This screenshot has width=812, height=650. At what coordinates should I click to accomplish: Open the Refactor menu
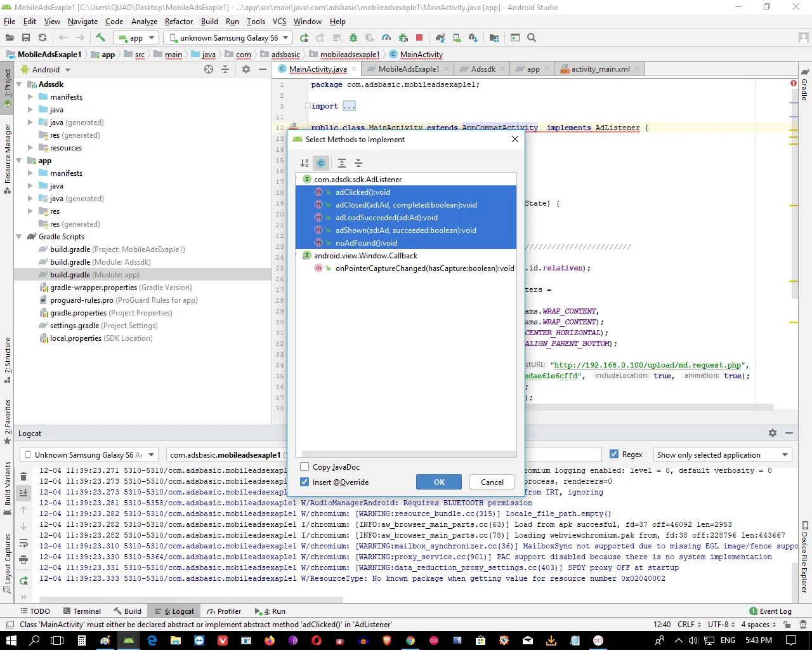[x=178, y=22]
